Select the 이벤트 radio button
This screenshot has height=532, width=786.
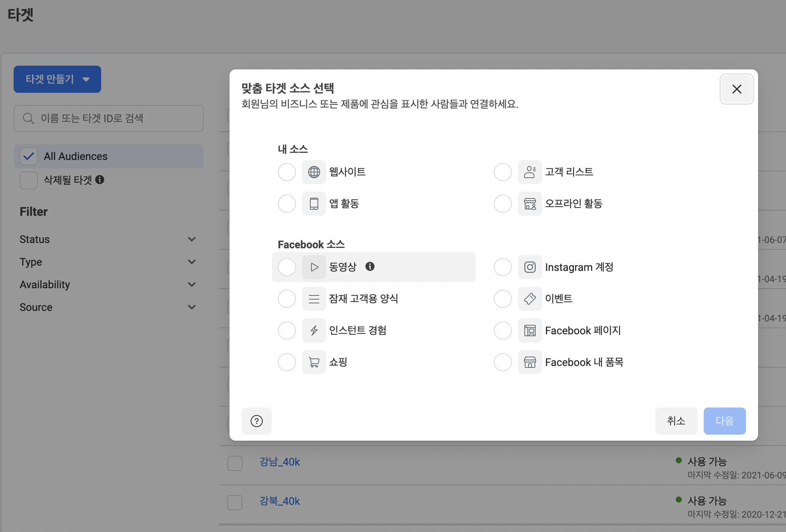503,299
